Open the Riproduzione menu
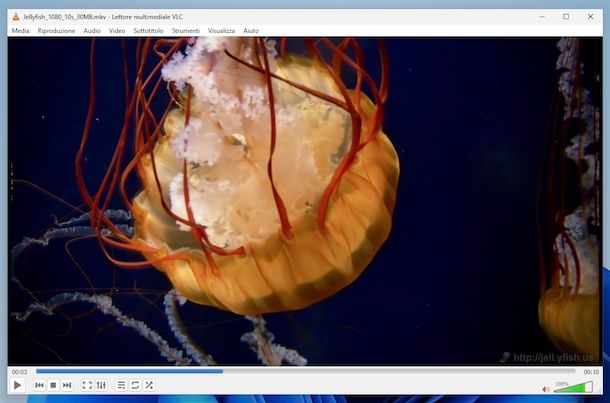The image size is (610, 403). point(56,30)
